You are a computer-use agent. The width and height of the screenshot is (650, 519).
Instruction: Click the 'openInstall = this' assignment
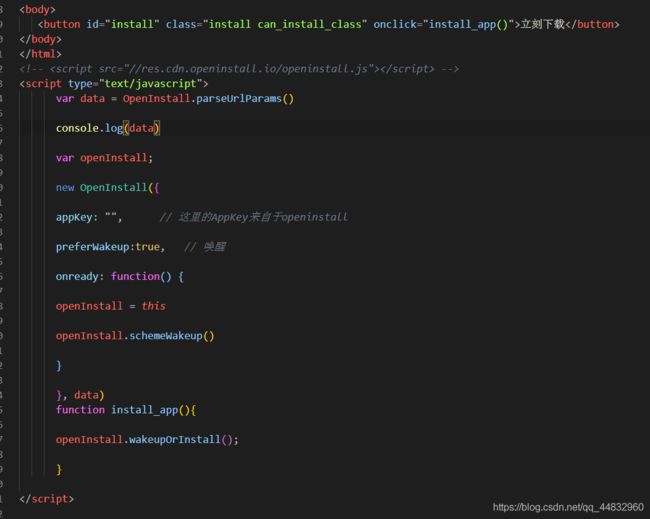[x=111, y=306]
